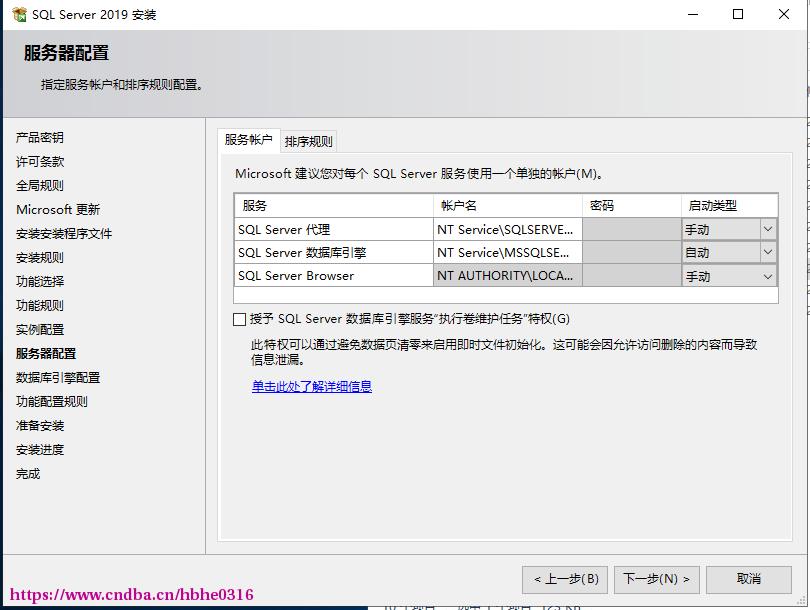Viewport: 810px width, 610px height.
Task: Select 准备安装 step in sidebar
Action: tap(40, 426)
